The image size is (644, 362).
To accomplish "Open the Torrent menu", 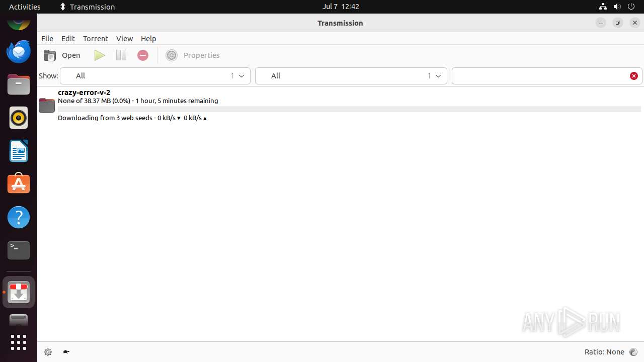I will click(96, 39).
